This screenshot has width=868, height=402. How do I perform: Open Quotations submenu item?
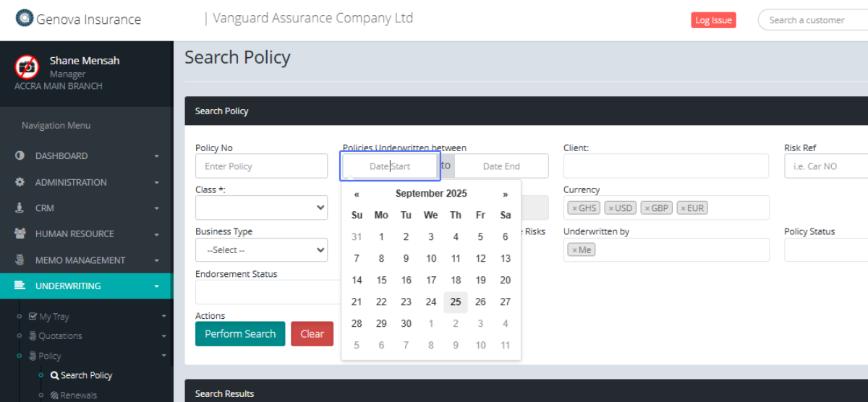[x=60, y=336]
